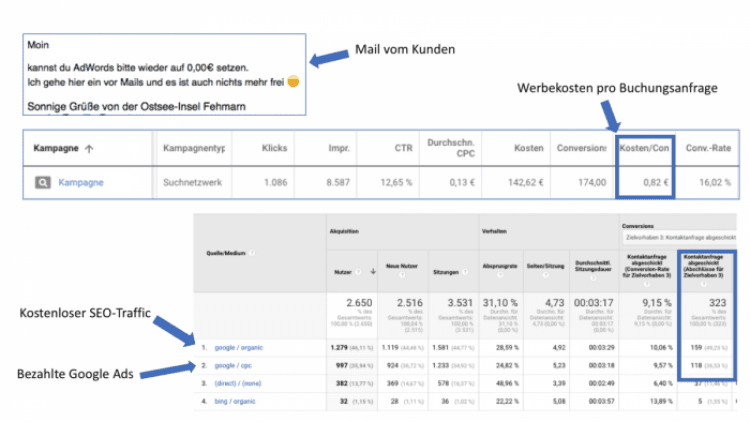Sort by the Kosten/Conv. column header

644,148
